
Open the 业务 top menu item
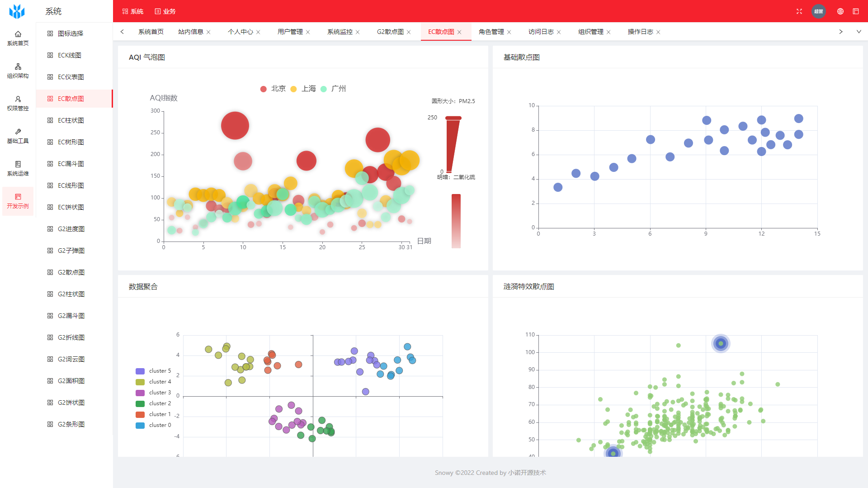coord(165,11)
